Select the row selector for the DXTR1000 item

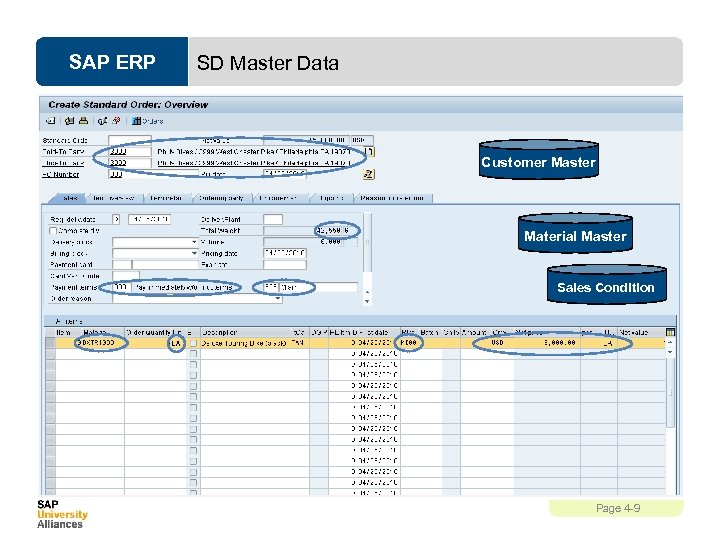(x=51, y=343)
